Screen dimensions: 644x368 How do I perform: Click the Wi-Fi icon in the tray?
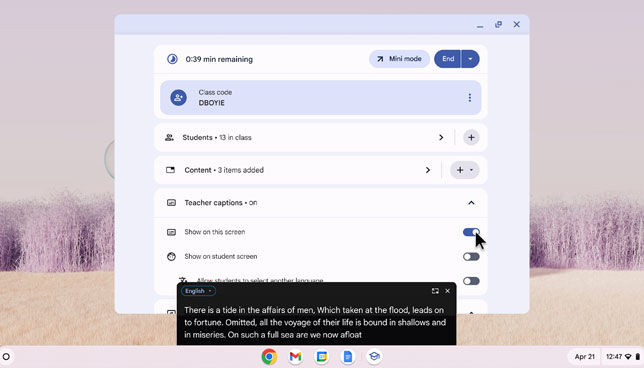[628, 356]
